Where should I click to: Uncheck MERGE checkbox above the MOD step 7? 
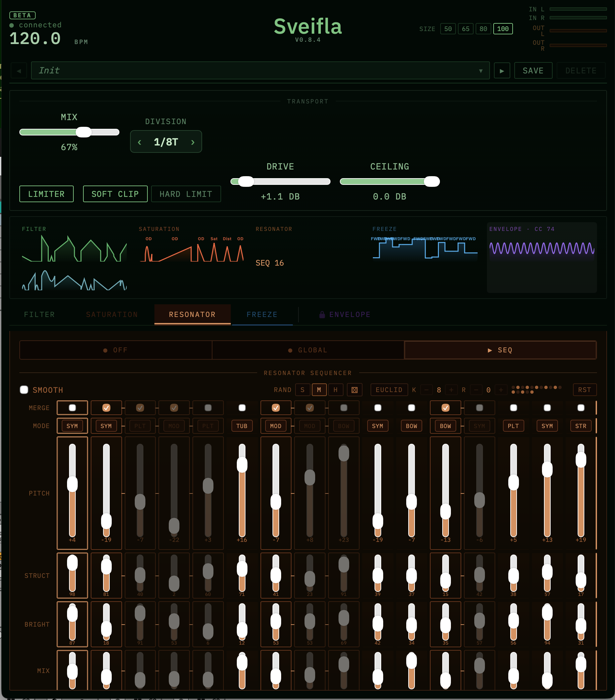pos(276,407)
